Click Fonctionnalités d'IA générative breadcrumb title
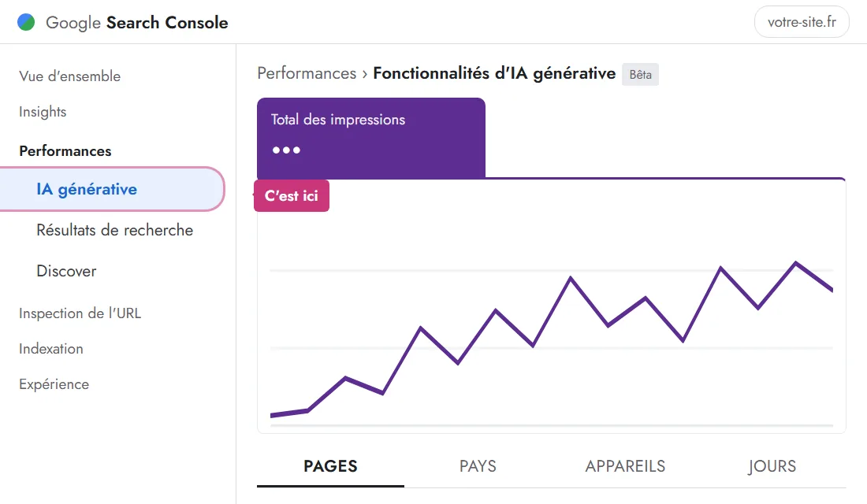Image resolution: width=867 pixels, height=504 pixels. 494,73
